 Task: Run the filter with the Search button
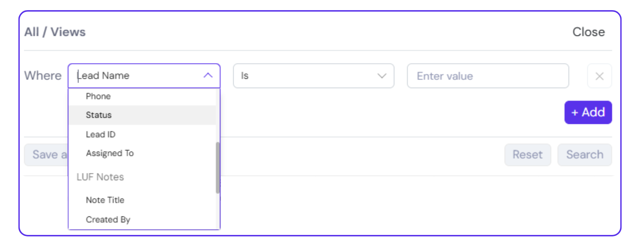[584, 155]
